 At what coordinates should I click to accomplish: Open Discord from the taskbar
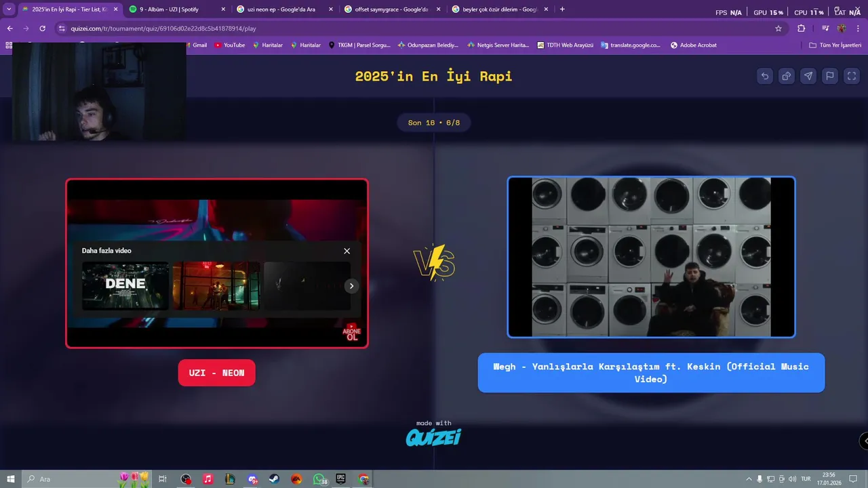tap(253, 479)
